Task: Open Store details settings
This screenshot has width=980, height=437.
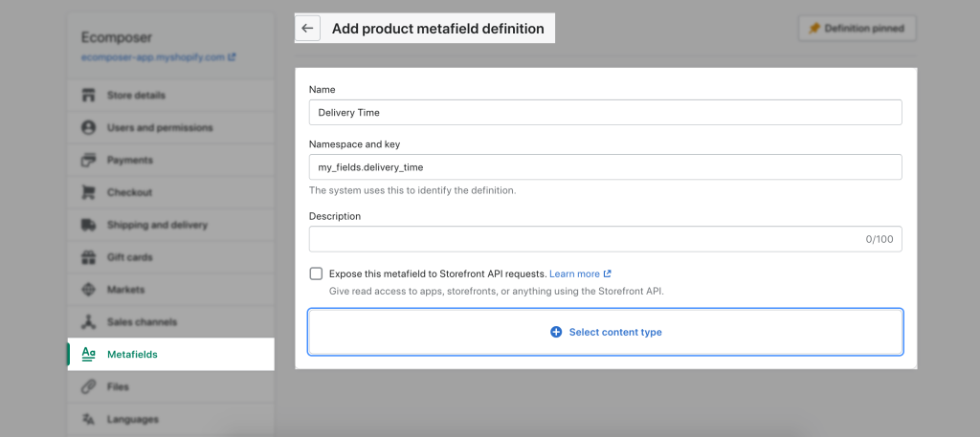Action: point(170,96)
